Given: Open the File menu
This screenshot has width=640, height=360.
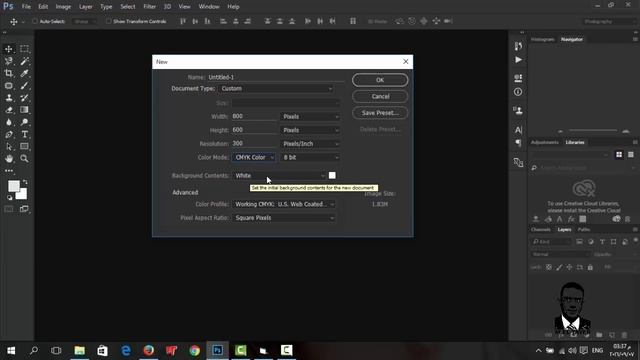Looking at the screenshot, I should coord(26,7).
